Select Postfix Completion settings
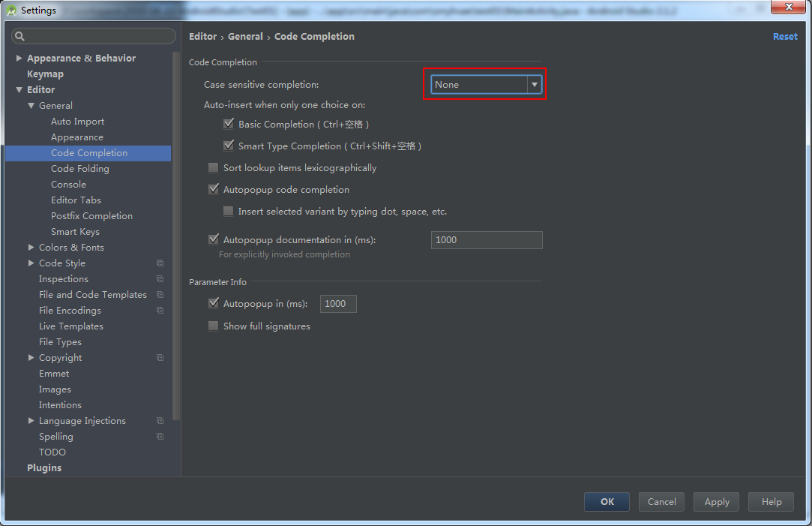This screenshot has height=526, width=812. pos(91,215)
